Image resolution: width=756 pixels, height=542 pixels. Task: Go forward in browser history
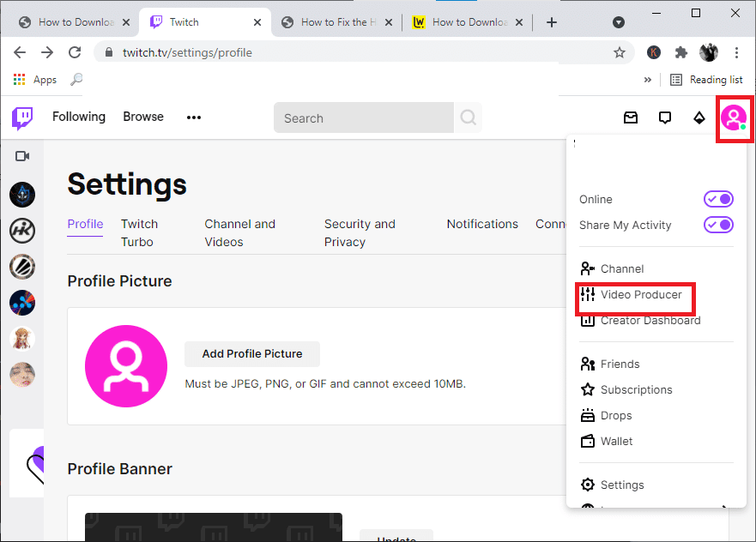(47, 52)
